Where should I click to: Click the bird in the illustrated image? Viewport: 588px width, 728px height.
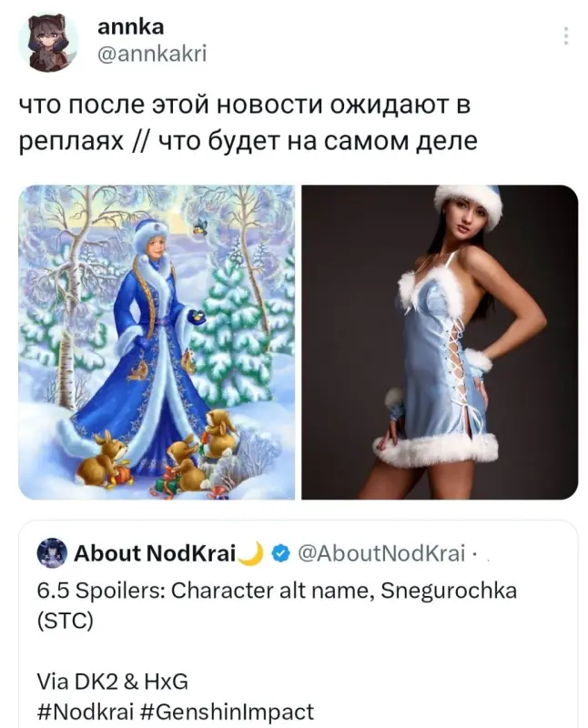[x=201, y=226]
